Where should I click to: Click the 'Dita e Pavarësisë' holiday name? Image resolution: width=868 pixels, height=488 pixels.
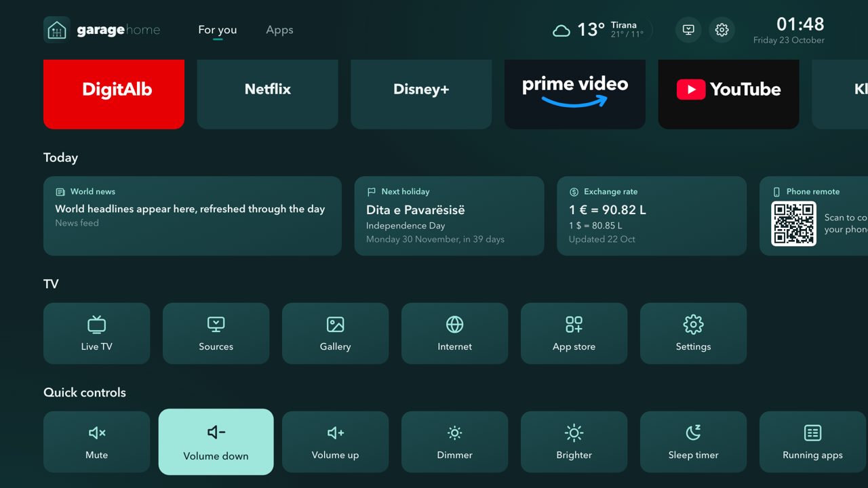pyautogui.click(x=416, y=210)
